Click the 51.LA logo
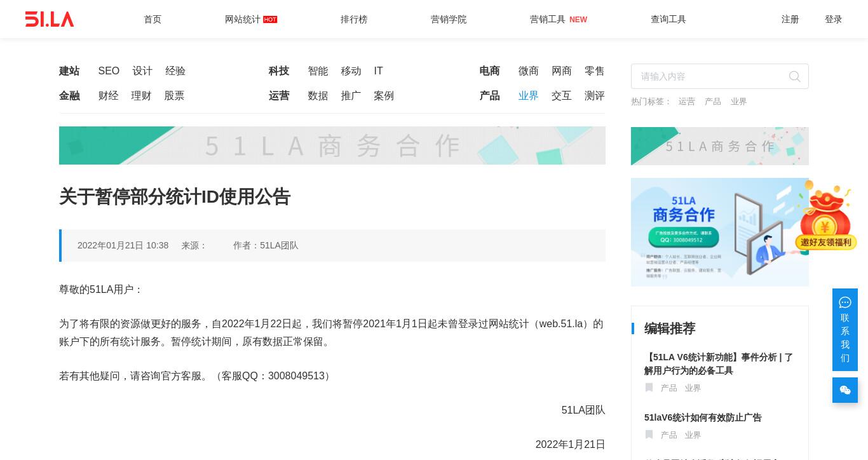This screenshot has width=868, height=460. click(50, 19)
